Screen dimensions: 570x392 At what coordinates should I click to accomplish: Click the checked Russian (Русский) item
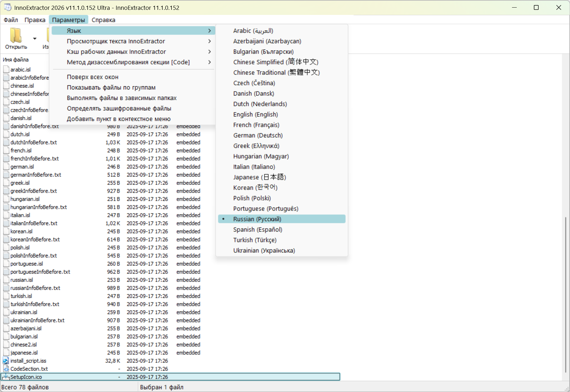[x=282, y=219]
